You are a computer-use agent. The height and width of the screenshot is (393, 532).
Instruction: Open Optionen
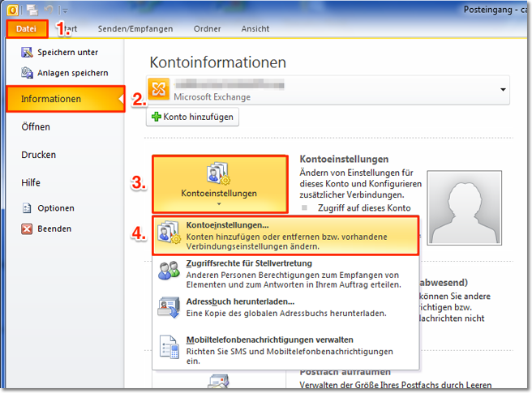48,208
